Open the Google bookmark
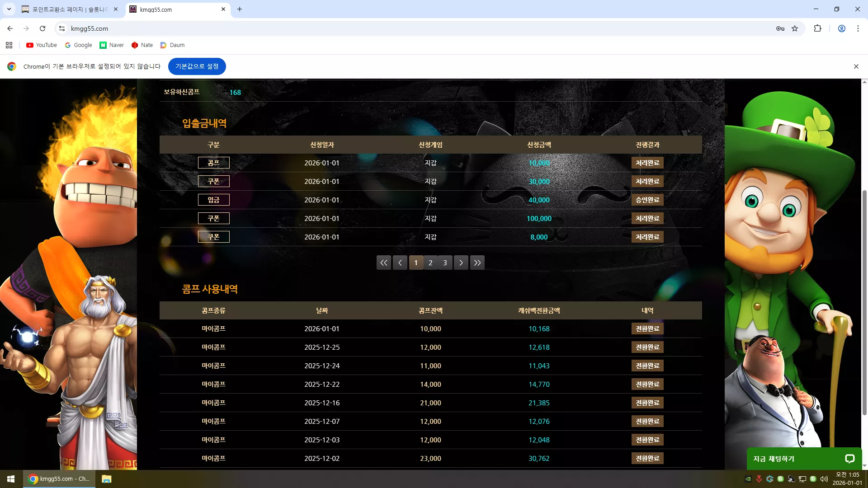 (x=78, y=45)
